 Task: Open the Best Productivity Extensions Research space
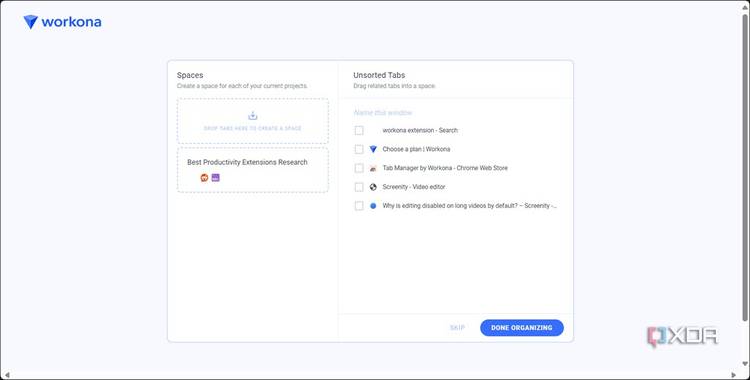tap(253, 170)
